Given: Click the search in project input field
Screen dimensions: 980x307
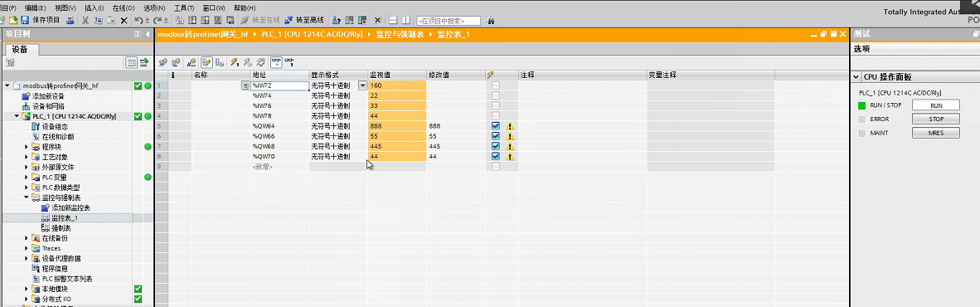Looking at the screenshot, I should click(449, 20).
